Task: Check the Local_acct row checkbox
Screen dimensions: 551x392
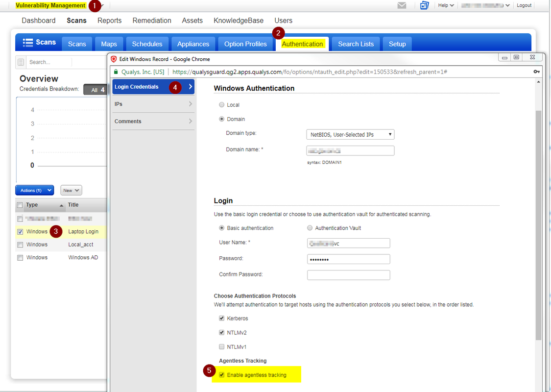Action: point(20,245)
